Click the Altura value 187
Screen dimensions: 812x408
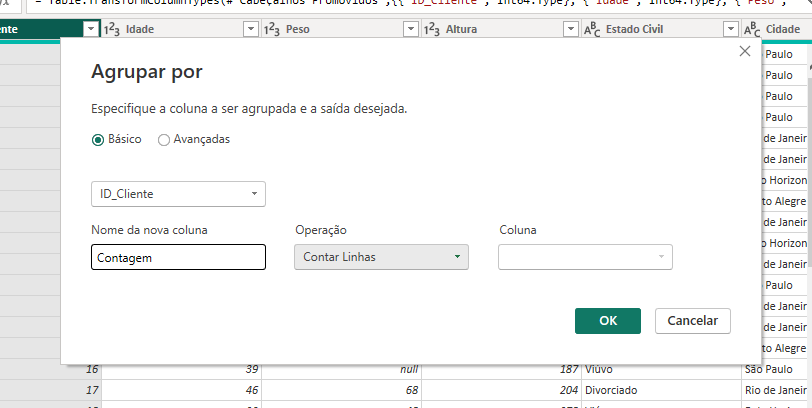point(569,370)
